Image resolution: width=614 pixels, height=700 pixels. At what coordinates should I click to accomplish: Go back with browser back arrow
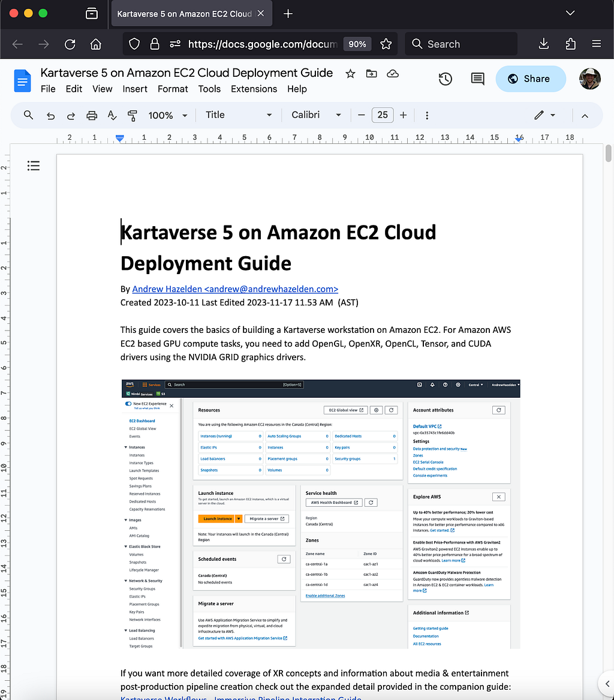(x=17, y=44)
